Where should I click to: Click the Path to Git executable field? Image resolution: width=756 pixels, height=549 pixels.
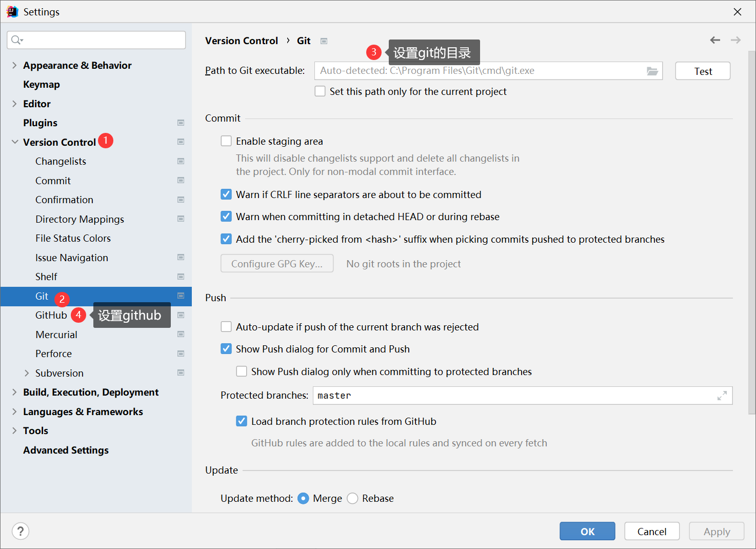(x=488, y=71)
